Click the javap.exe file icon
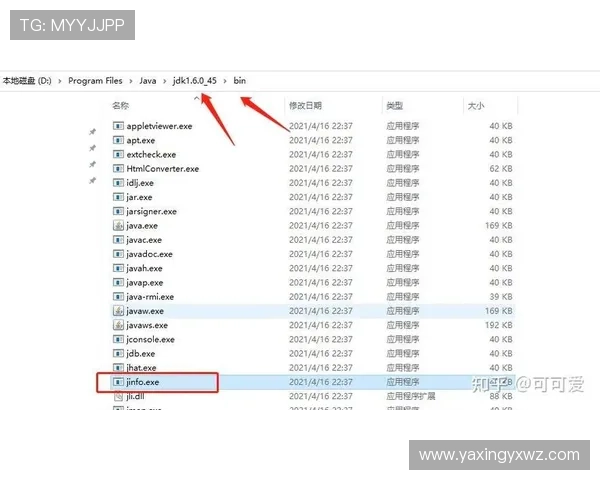Viewport: 600px width, 480px height. pos(118,282)
